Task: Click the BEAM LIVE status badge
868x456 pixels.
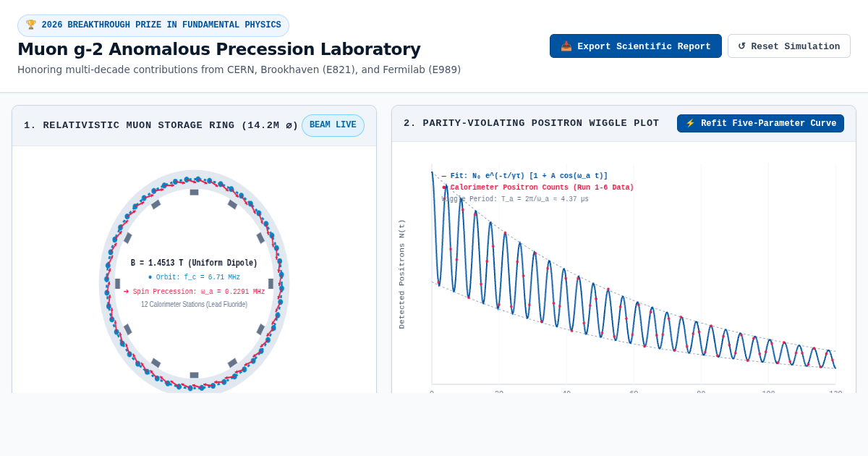Action: coord(333,125)
